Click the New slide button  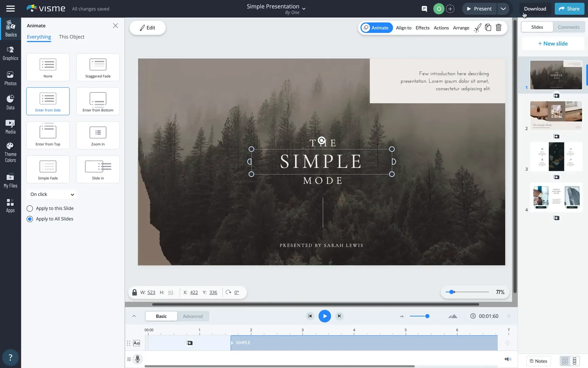tap(552, 43)
